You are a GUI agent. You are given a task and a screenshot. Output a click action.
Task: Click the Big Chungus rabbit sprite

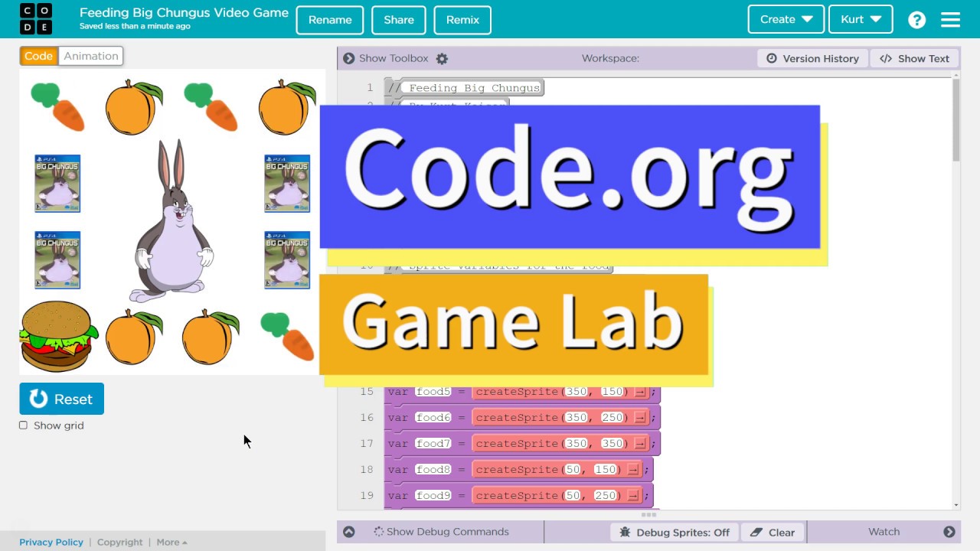click(x=173, y=222)
